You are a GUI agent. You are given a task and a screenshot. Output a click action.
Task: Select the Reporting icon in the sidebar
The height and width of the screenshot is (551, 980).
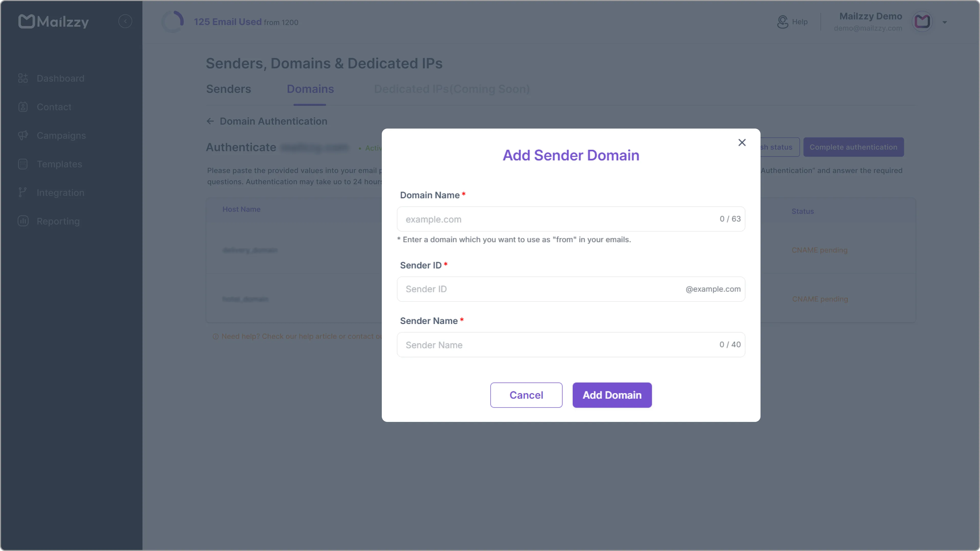23,221
